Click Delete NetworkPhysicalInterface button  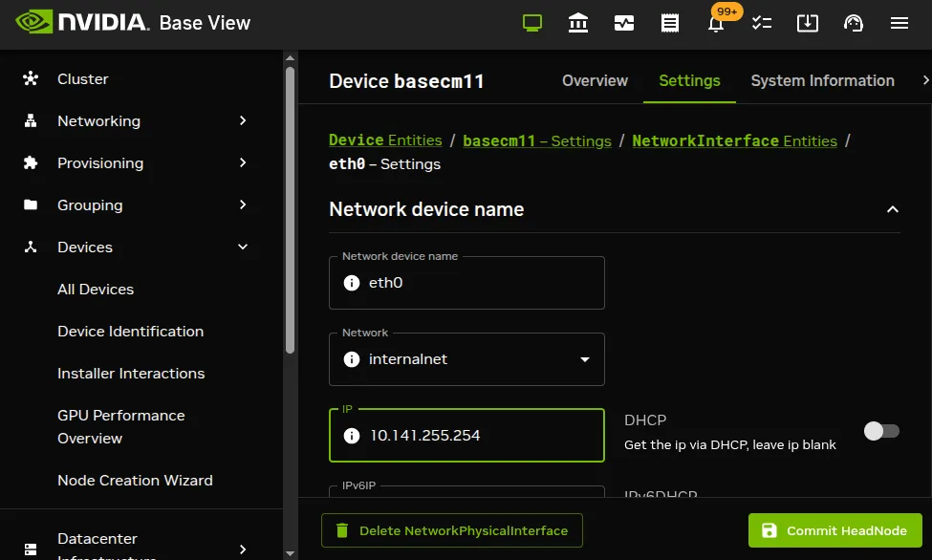[452, 530]
